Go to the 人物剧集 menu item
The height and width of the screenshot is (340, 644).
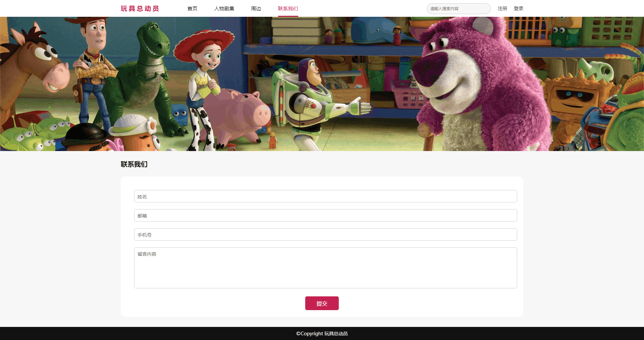point(224,8)
